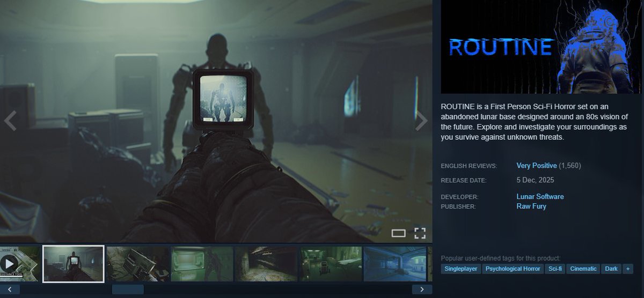This screenshot has width=644, height=298.
Task: Click the ROUTINE game header image
Action: click(540, 47)
